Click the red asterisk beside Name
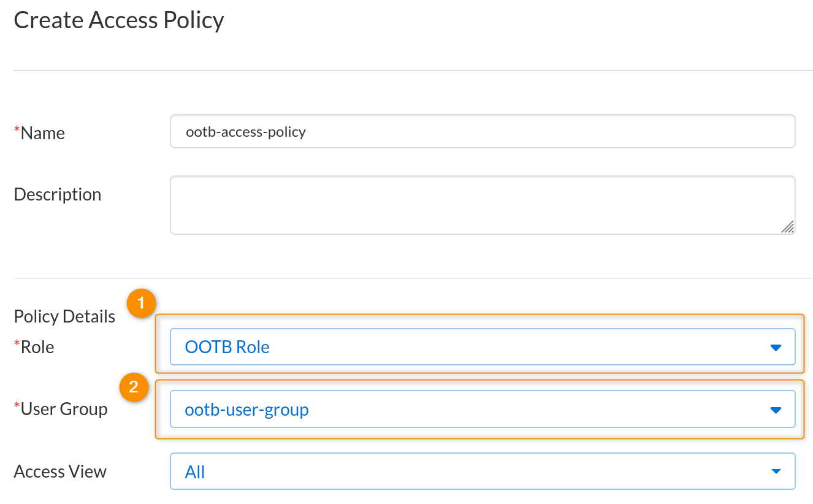The image size is (813, 504). point(17,130)
